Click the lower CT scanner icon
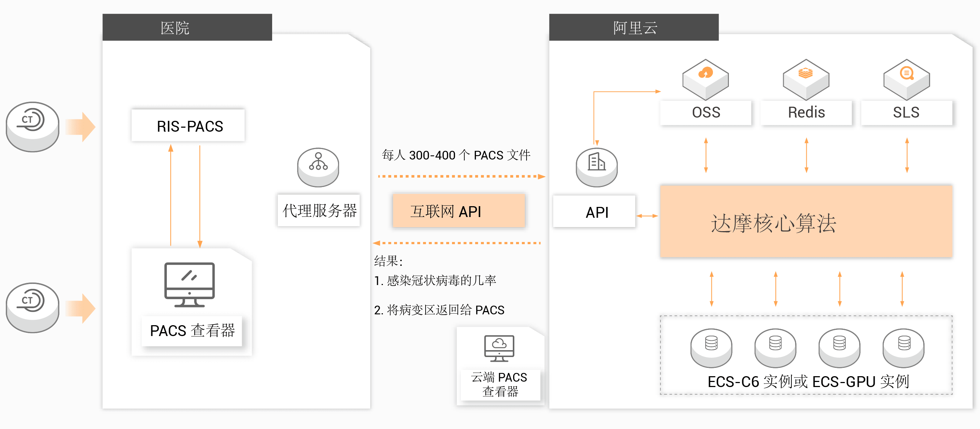The image size is (980, 429). click(x=32, y=307)
